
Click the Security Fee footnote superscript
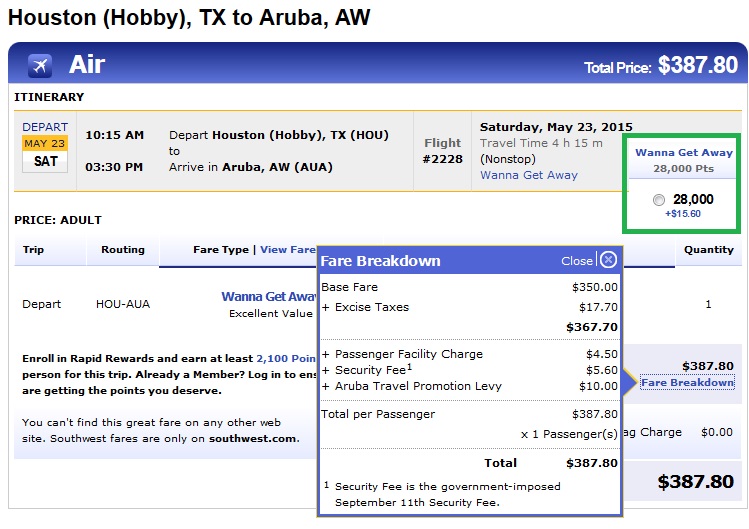pyautogui.click(x=409, y=366)
